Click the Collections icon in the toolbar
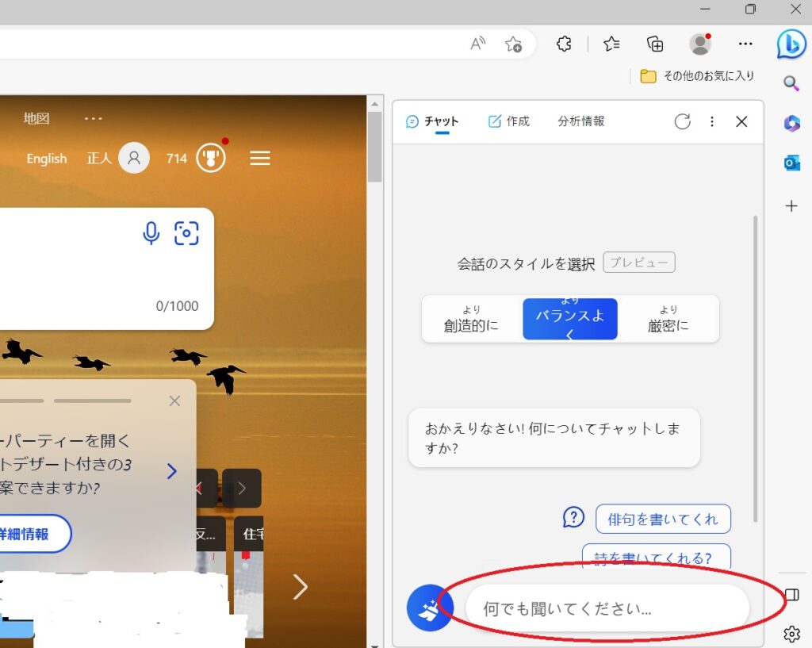The height and width of the screenshot is (648, 812). [655, 44]
